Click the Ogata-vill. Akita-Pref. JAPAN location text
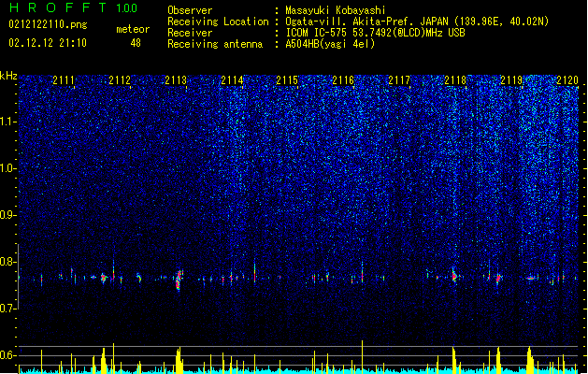The height and width of the screenshot is (374, 588). pyautogui.click(x=417, y=22)
